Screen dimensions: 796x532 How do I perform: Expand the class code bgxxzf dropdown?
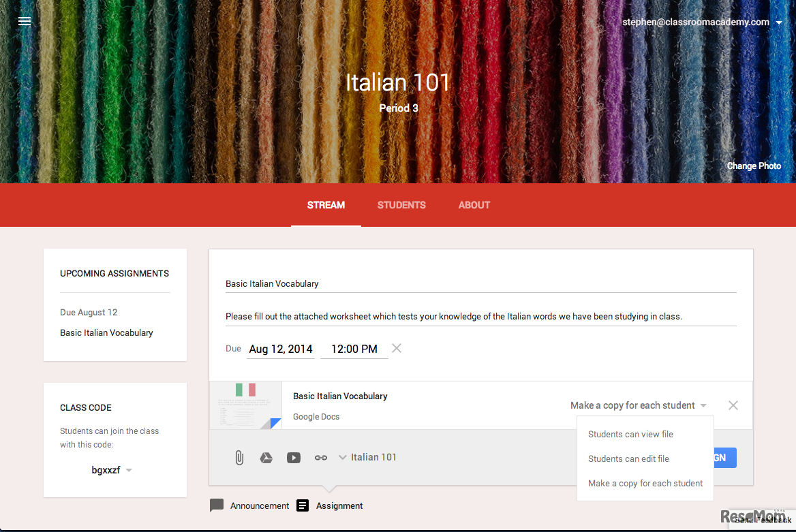[x=129, y=470]
